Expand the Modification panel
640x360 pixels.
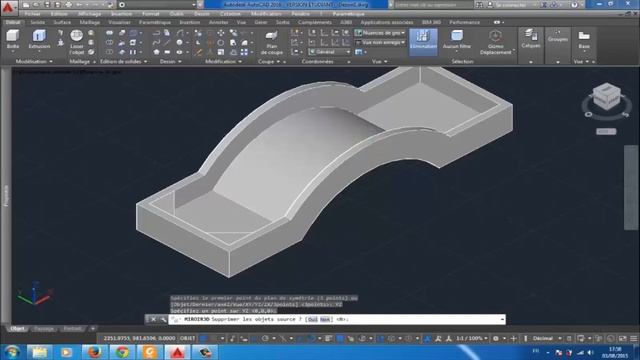[x=223, y=61]
